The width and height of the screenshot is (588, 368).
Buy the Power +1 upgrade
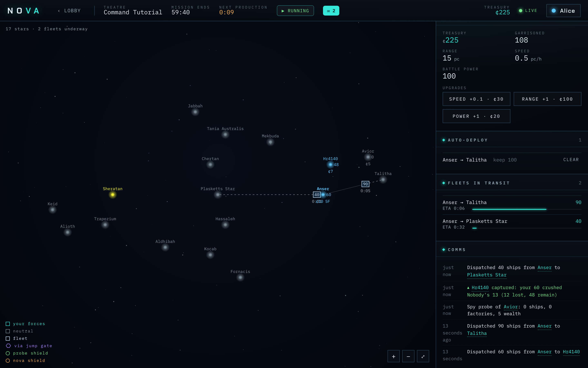(x=476, y=116)
